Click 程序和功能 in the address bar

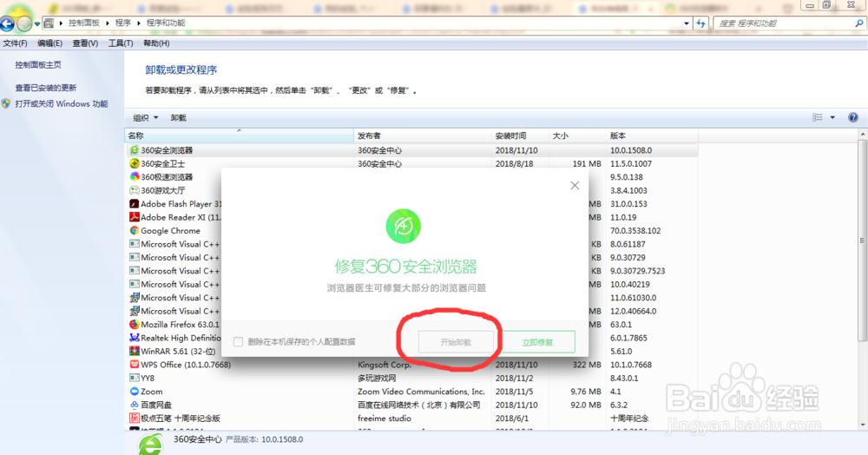point(166,23)
